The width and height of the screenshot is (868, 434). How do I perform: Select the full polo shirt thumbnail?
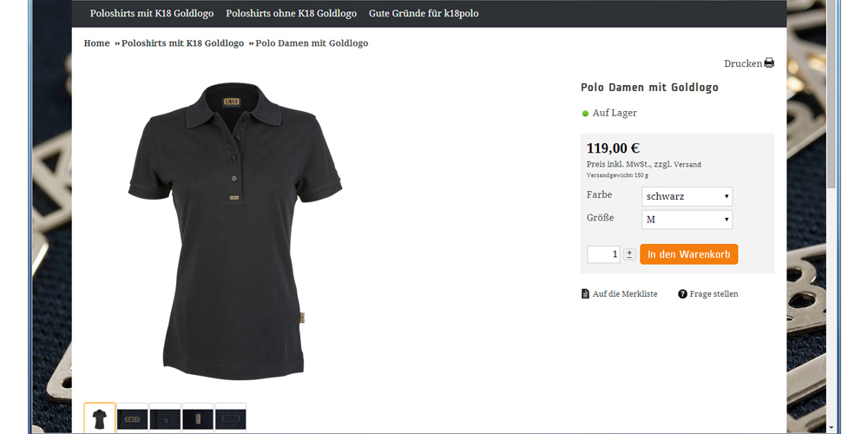(x=100, y=418)
